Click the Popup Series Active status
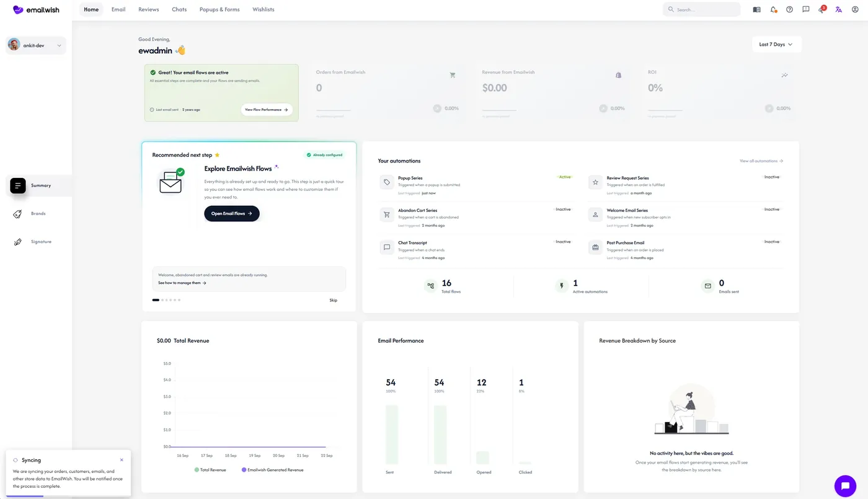Viewport: 868px width, 499px height. (564, 177)
